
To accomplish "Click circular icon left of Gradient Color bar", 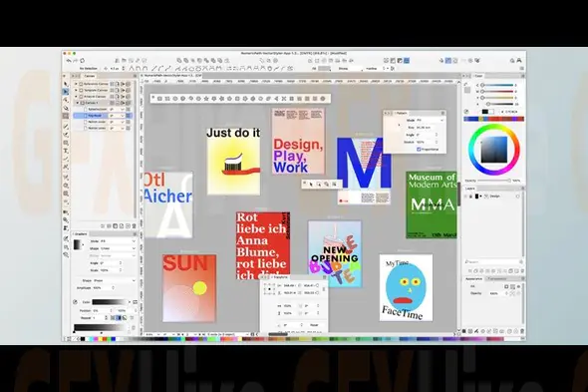I will coord(76,302).
